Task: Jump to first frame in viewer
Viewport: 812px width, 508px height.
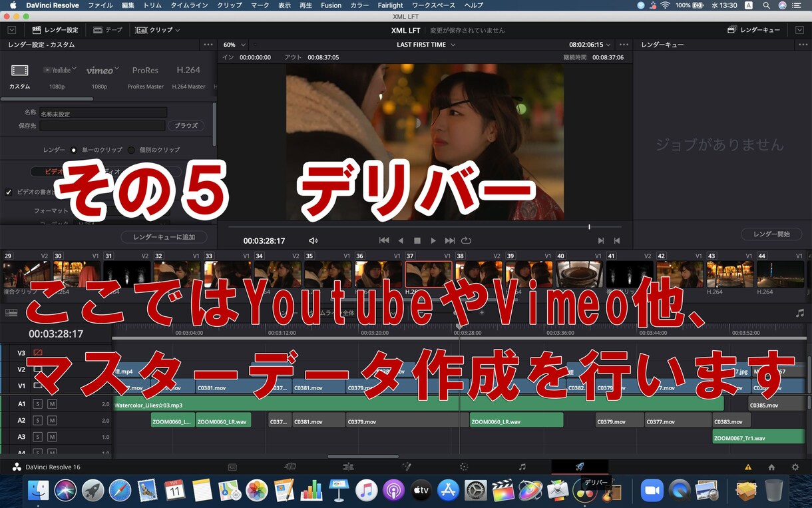Action: point(384,240)
